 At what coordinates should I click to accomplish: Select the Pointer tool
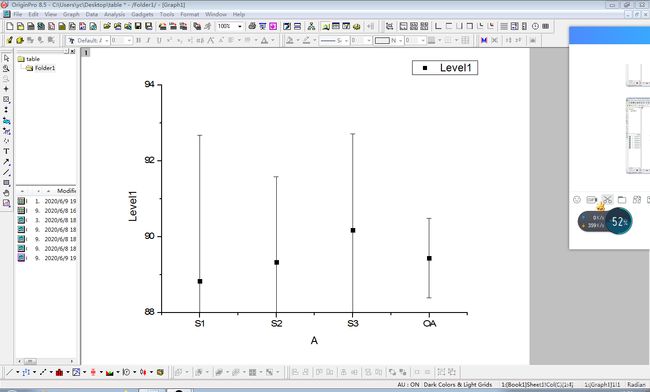click(x=6, y=58)
